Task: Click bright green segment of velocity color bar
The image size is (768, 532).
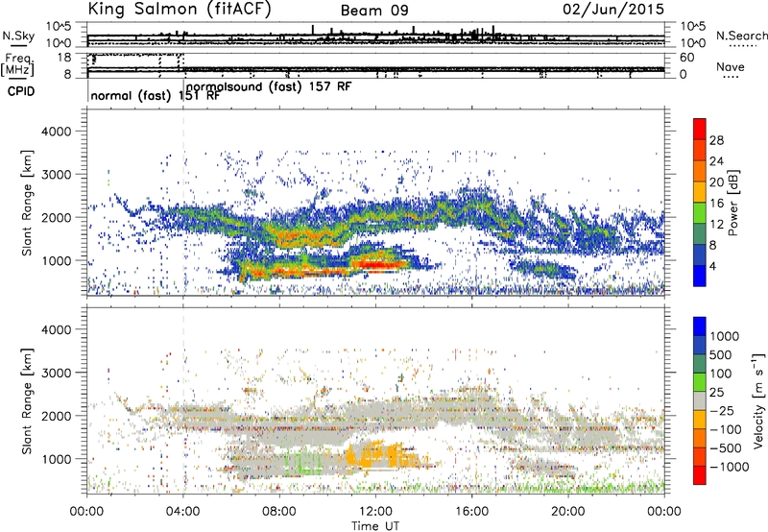Action: (700, 382)
